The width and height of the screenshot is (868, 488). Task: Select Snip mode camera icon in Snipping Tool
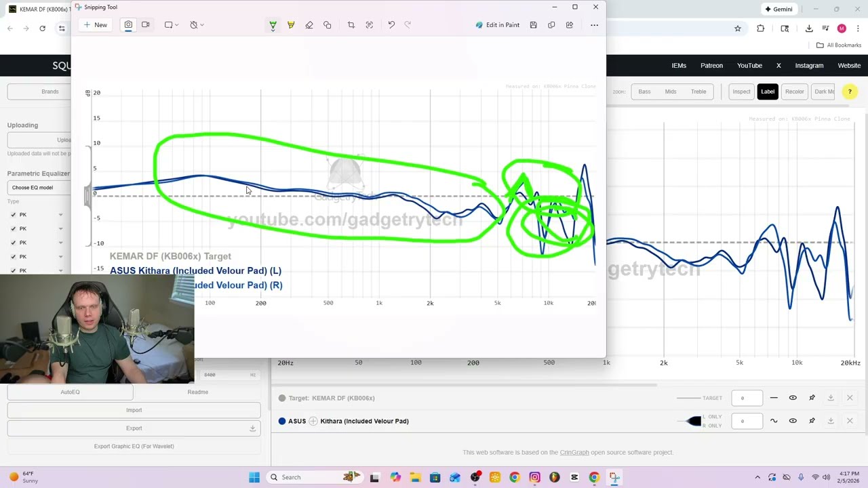(x=128, y=24)
